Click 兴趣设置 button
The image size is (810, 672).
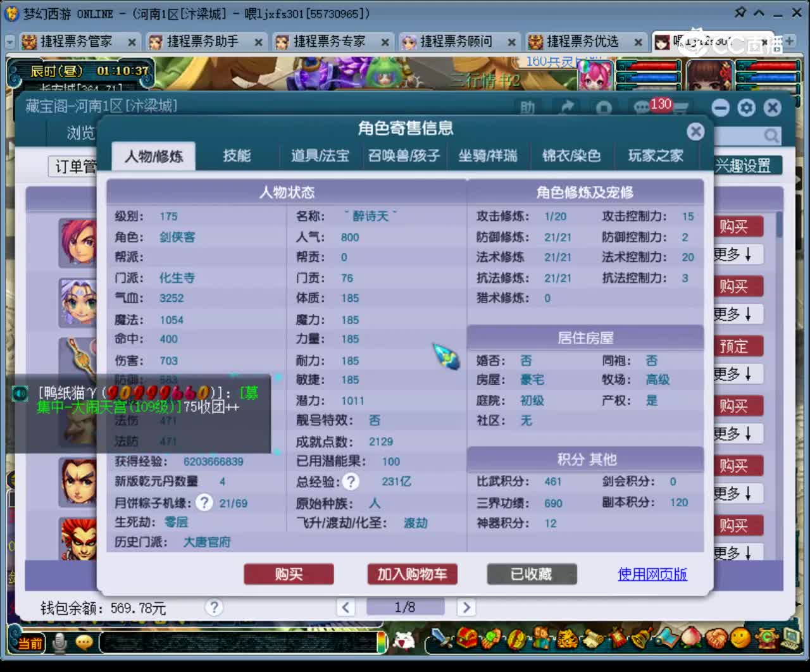(x=744, y=166)
